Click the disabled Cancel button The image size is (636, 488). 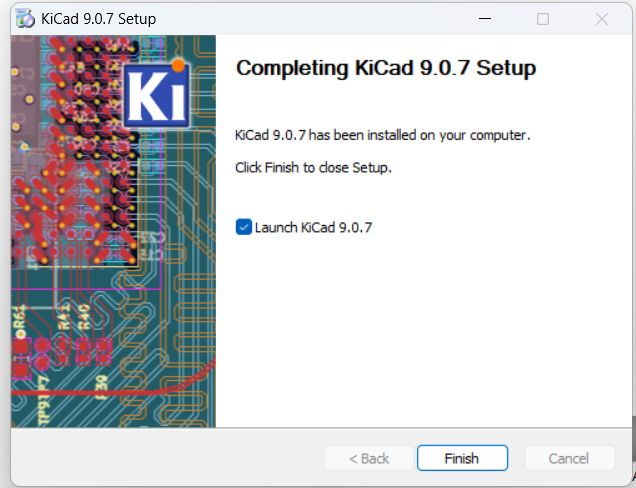click(x=568, y=458)
